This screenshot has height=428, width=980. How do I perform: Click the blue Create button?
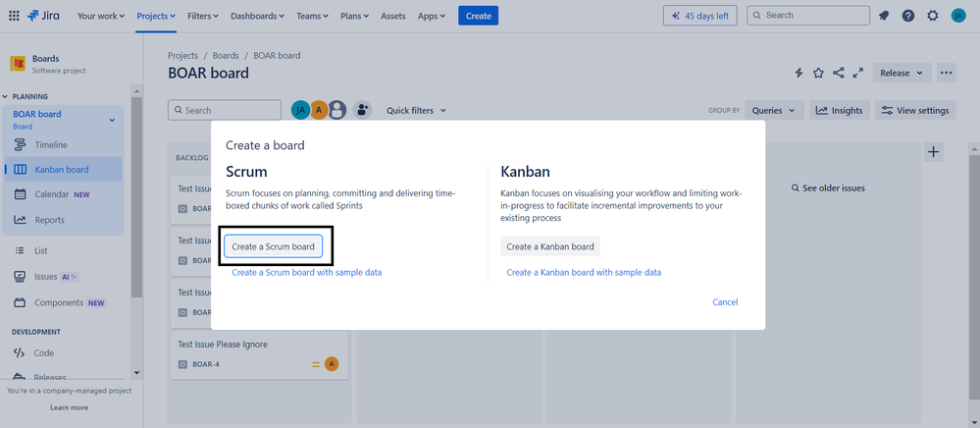478,17
